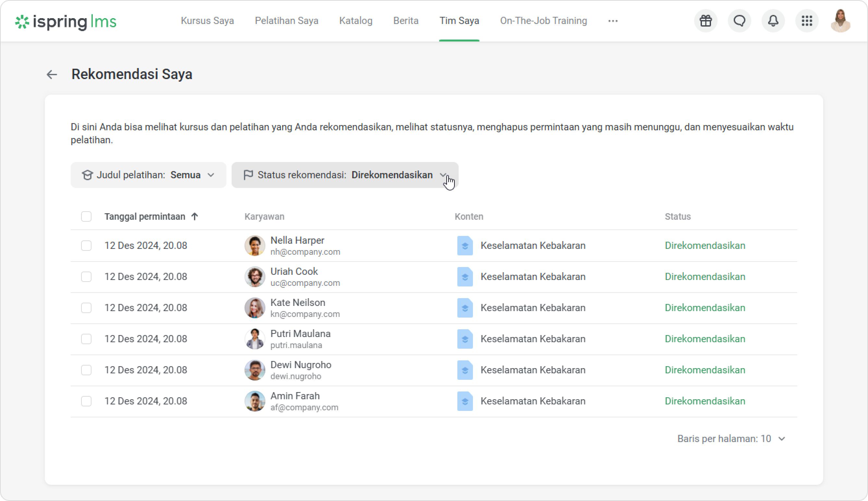Click the sort arrow next to Tanggal permintaan
The width and height of the screenshot is (868, 501).
tap(195, 216)
